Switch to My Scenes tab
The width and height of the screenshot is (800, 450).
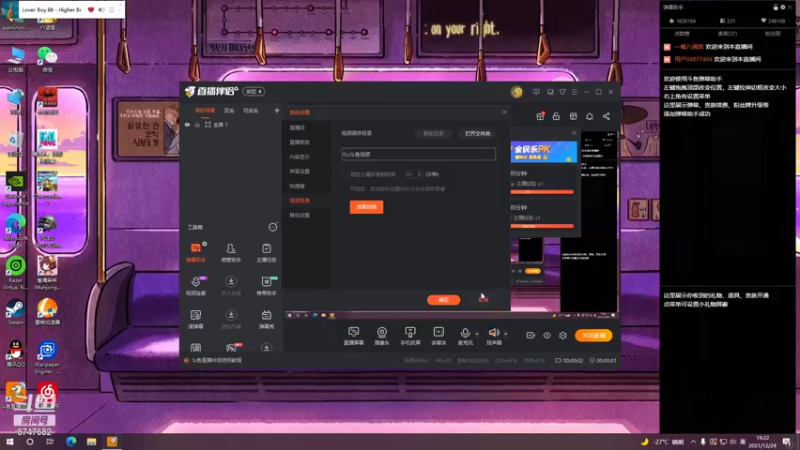pyautogui.click(x=205, y=110)
